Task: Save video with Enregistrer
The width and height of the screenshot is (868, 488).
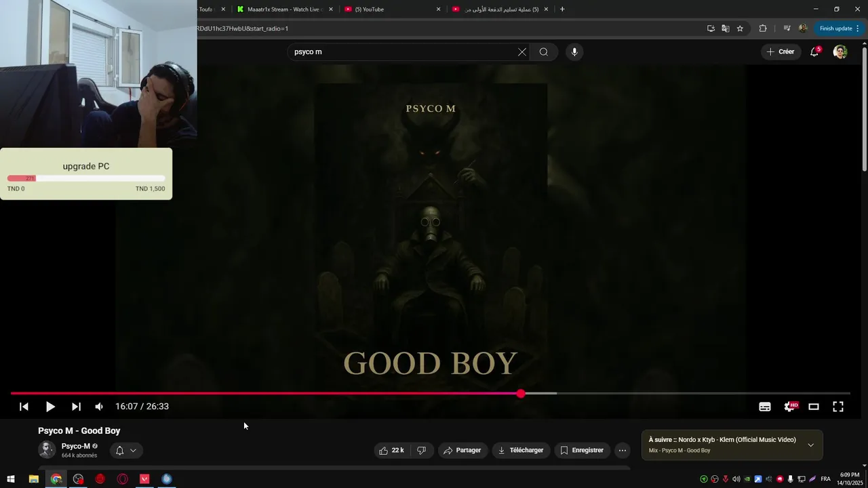Action: coord(582,450)
